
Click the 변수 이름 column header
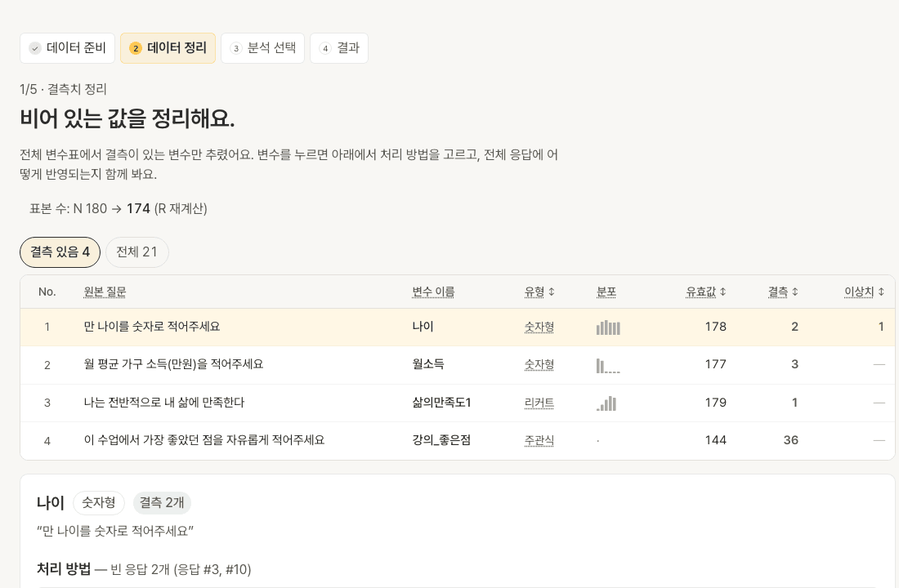click(433, 292)
